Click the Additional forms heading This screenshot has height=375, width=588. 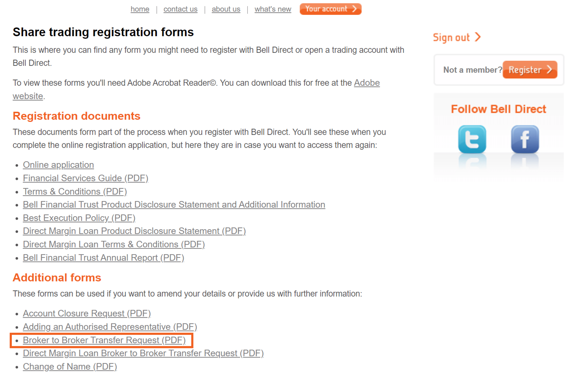57,278
